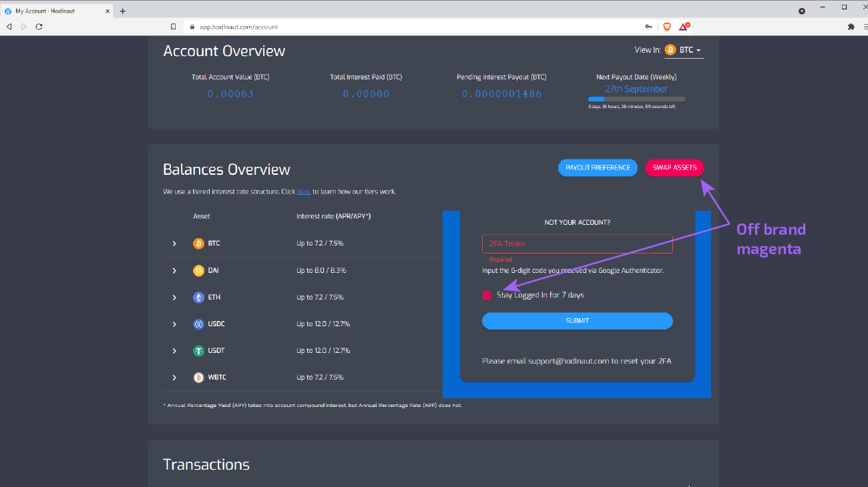
Task: Open the extensions puzzle icon
Action: click(851, 27)
